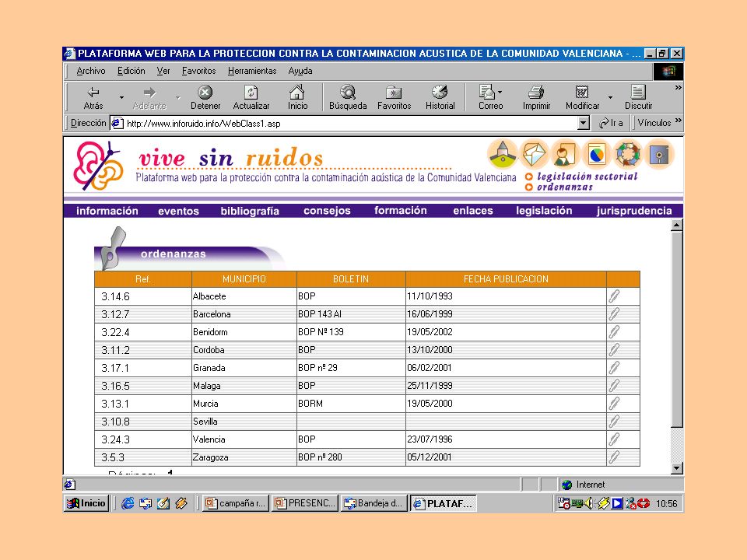Screen dimensions: 747x560
Task: Expand the Modificar dropdown arrow
Action: [x=610, y=98]
